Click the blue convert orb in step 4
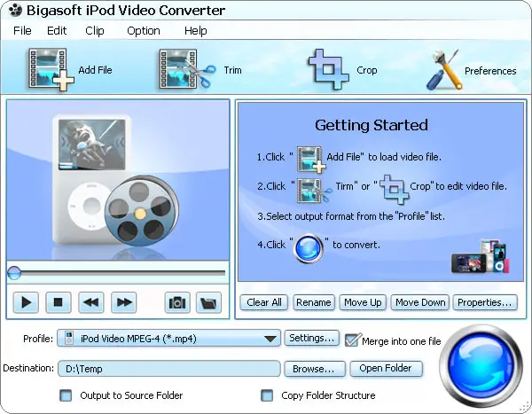 click(308, 248)
